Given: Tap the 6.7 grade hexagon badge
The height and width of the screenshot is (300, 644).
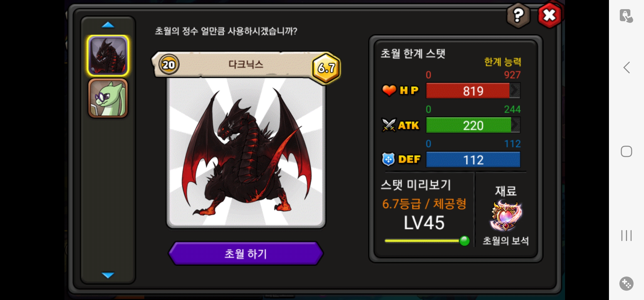Looking at the screenshot, I should coord(326,67).
